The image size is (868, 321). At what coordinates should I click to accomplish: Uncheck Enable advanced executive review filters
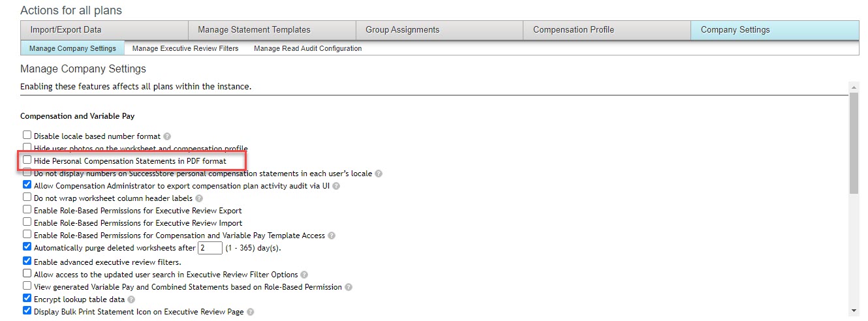pyautogui.click(x=27, y=261)
